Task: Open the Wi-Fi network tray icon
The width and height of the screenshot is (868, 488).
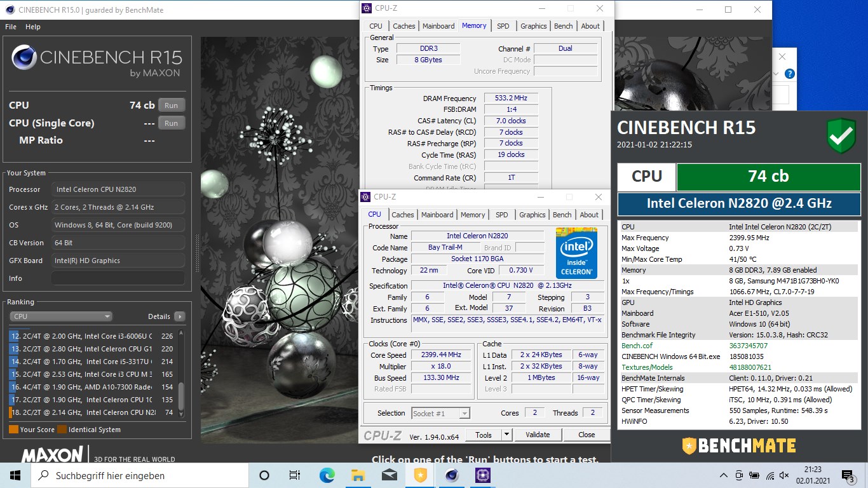Action: coord(770,475)
